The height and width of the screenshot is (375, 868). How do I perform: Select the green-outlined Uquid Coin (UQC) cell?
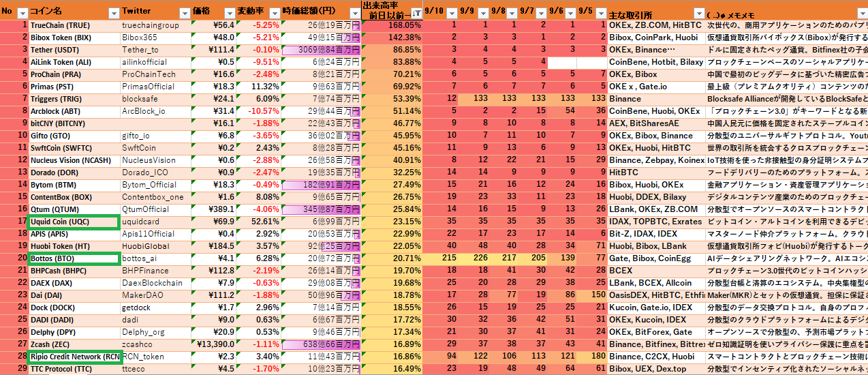point(74,222)
